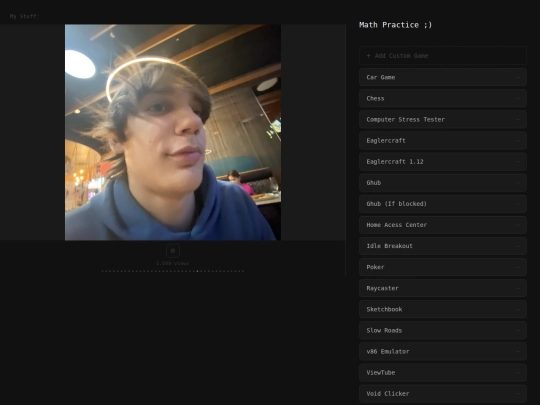Open Home Acess Center

click(x=443, y=225)
